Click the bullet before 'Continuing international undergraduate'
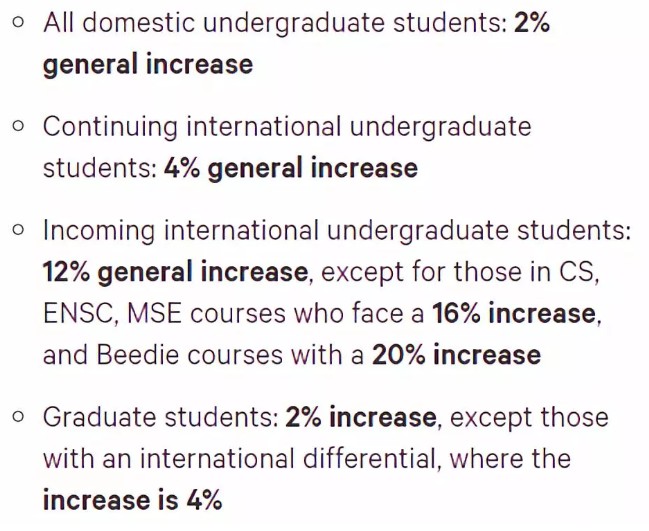 coord(18,126)
